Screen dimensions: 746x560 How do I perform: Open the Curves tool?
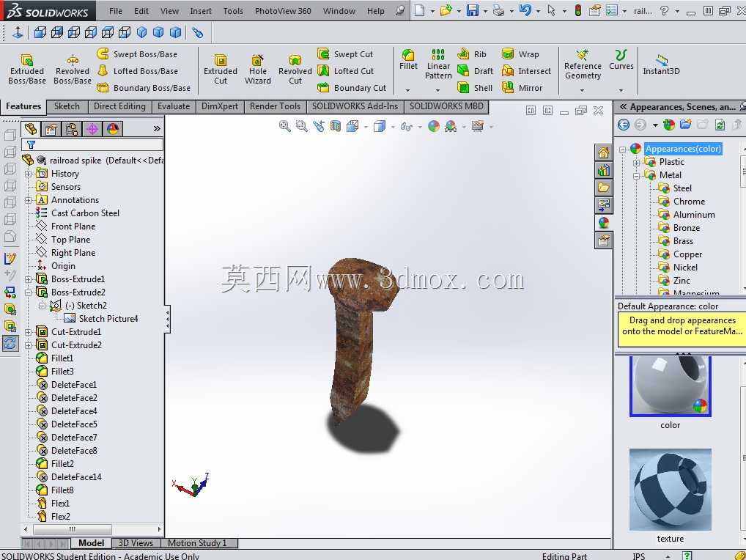(x=621, y=60)
